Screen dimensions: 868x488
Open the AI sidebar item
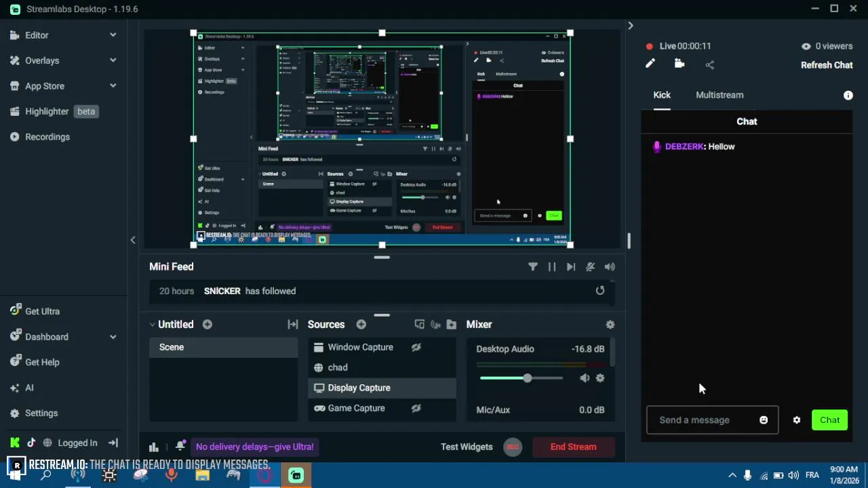(29, 388)
